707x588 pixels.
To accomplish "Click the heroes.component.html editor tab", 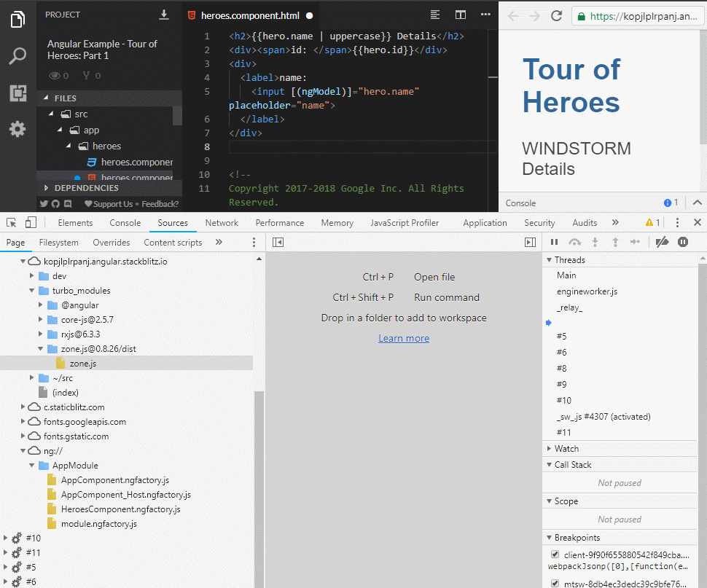I will tap(250, 15).
